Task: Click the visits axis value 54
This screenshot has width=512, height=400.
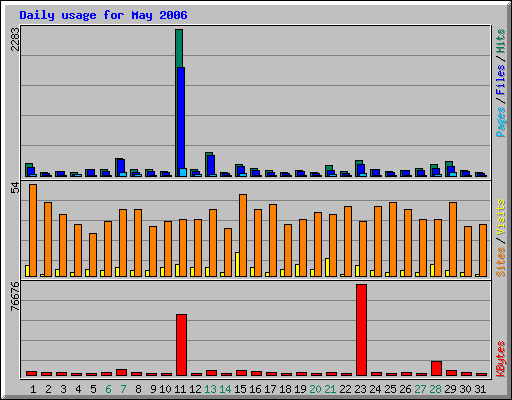Action: [x=15, y=188]
